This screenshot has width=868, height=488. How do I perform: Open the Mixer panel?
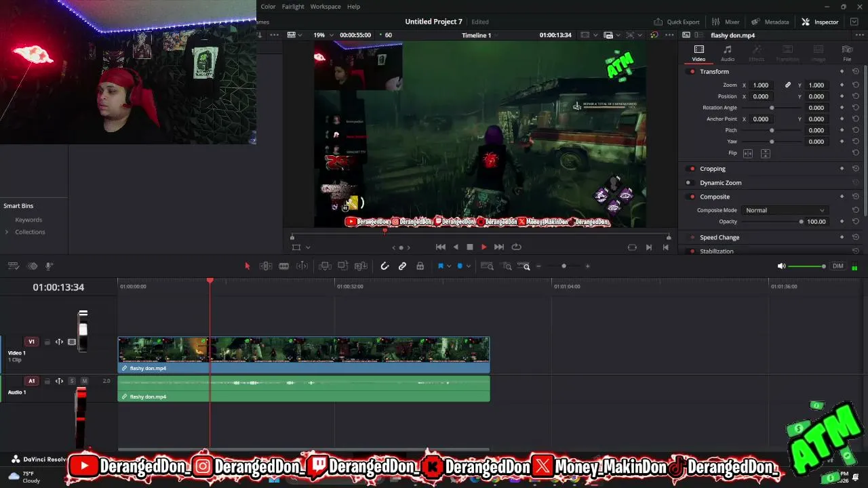click(726, 22)
